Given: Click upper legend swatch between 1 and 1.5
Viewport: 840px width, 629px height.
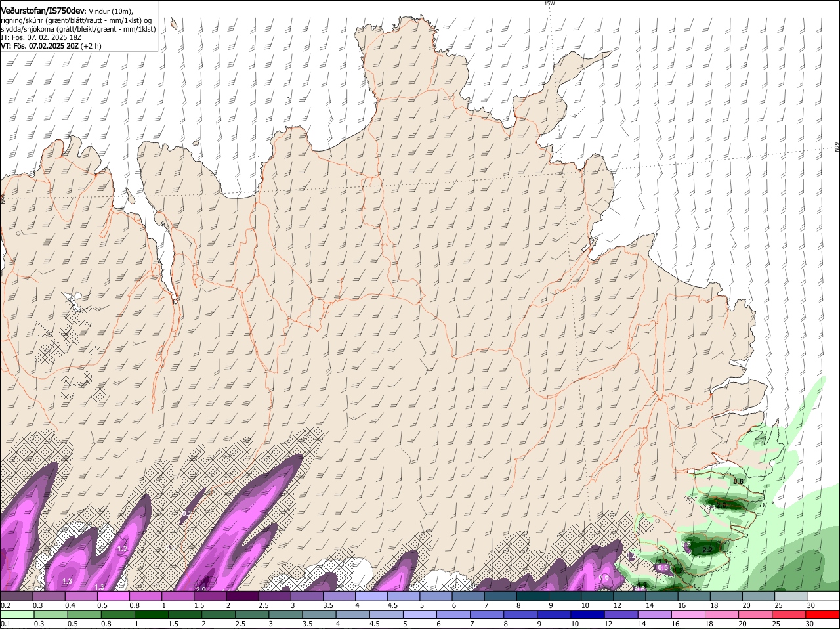Looking at the screenshot, I should [178, 596].
